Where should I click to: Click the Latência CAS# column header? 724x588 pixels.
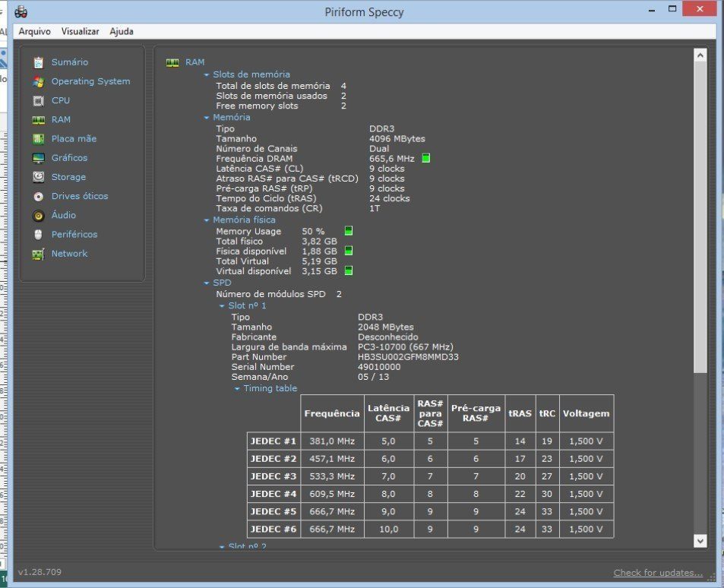coord(388,413)
